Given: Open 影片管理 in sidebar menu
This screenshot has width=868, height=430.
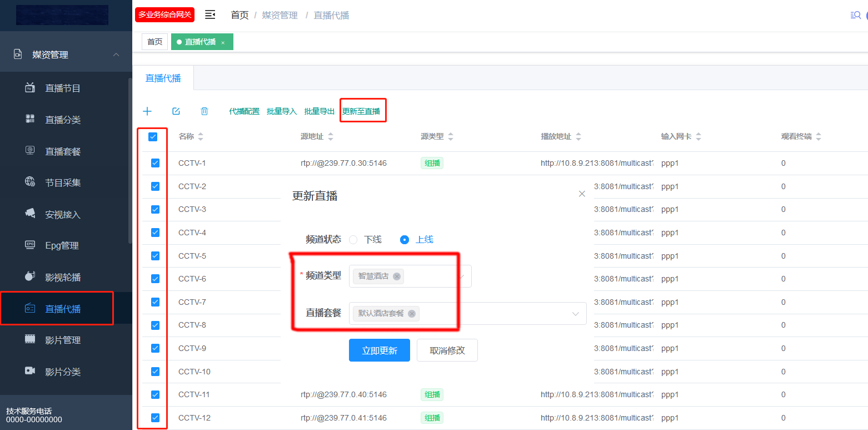Looking at the screenshot, I should (x=63, y=340).
